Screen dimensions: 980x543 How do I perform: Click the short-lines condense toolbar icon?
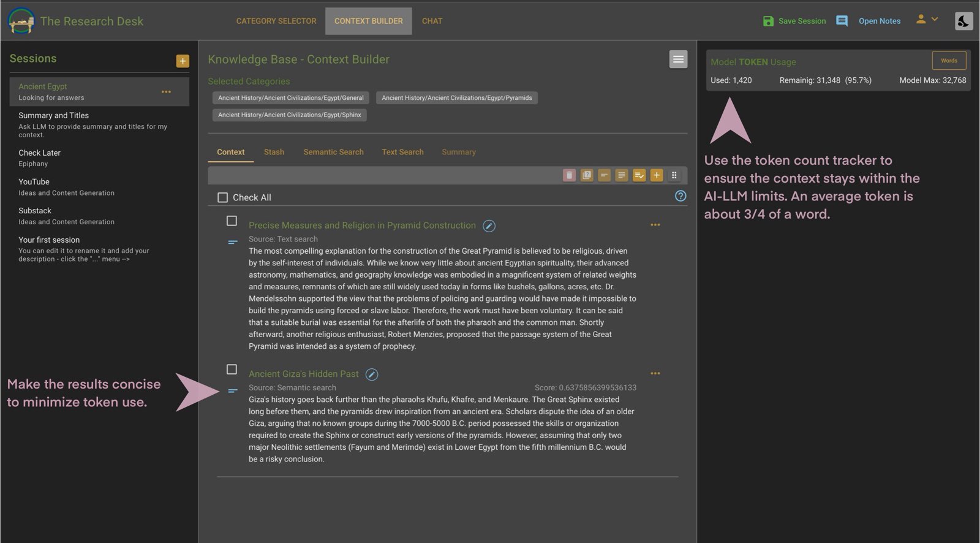coord(604,175)
